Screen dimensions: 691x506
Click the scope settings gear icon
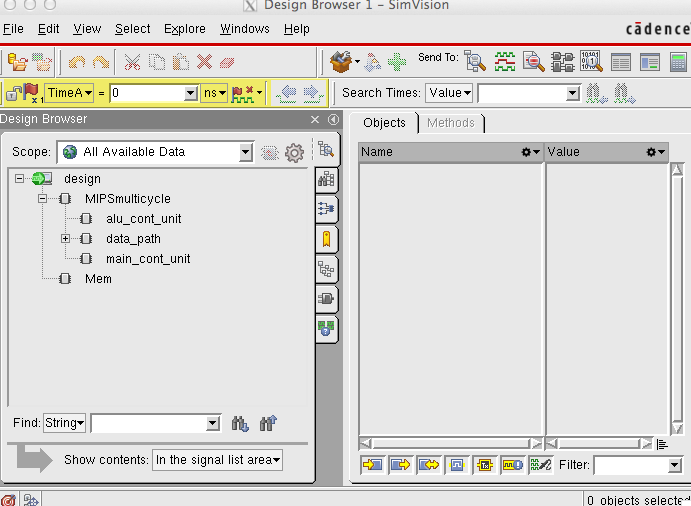click(x=294, y=153)
